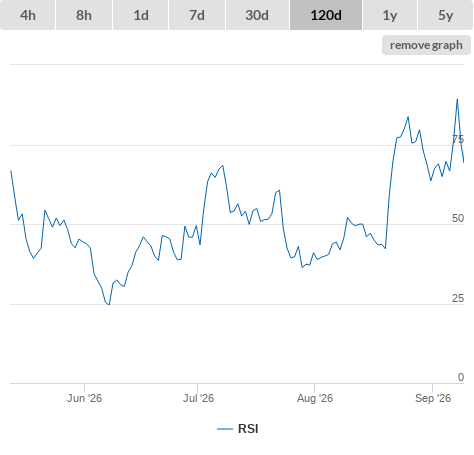Click the Aug '26 axis label

point(315,398)
